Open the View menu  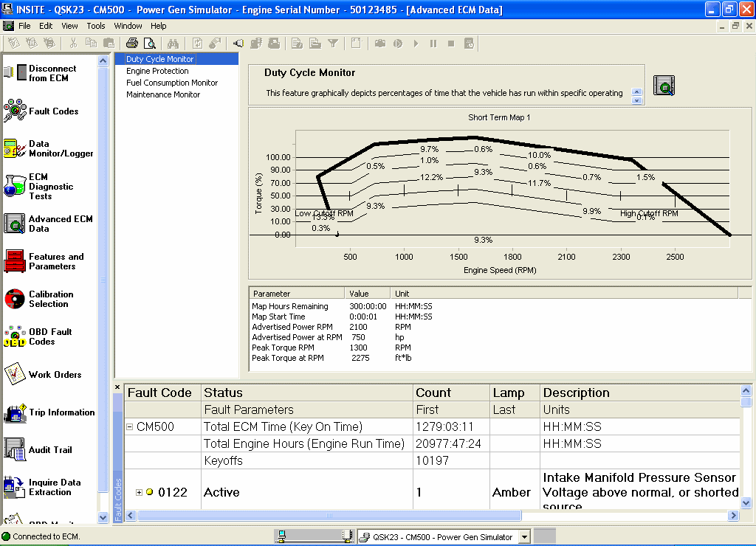[69, 26]
